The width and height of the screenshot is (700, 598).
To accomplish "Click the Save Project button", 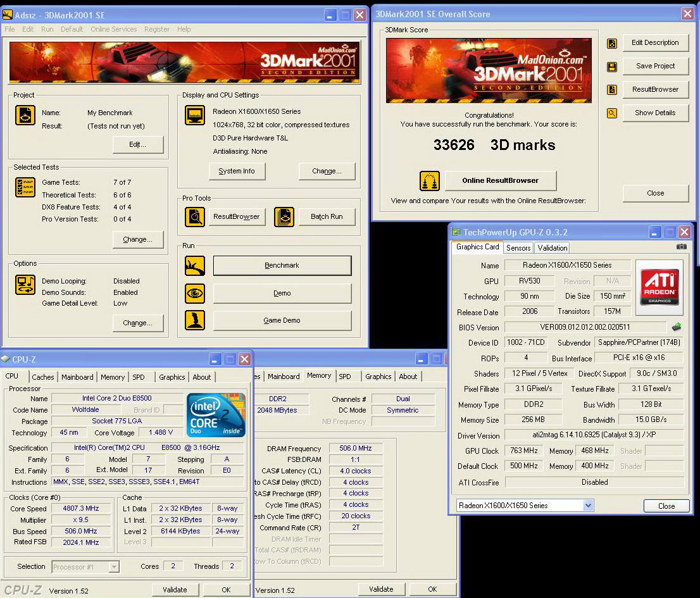I will 655,66.
